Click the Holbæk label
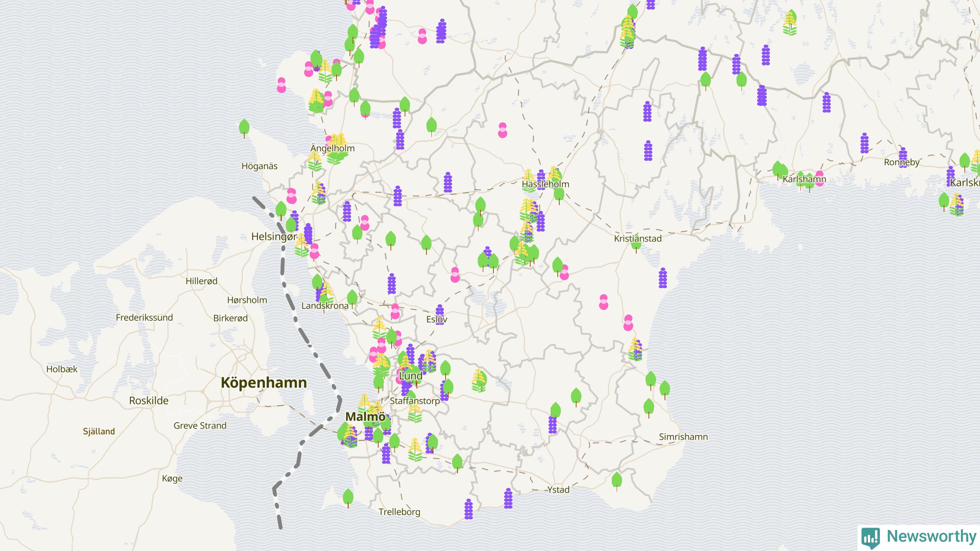 (62, 369)
